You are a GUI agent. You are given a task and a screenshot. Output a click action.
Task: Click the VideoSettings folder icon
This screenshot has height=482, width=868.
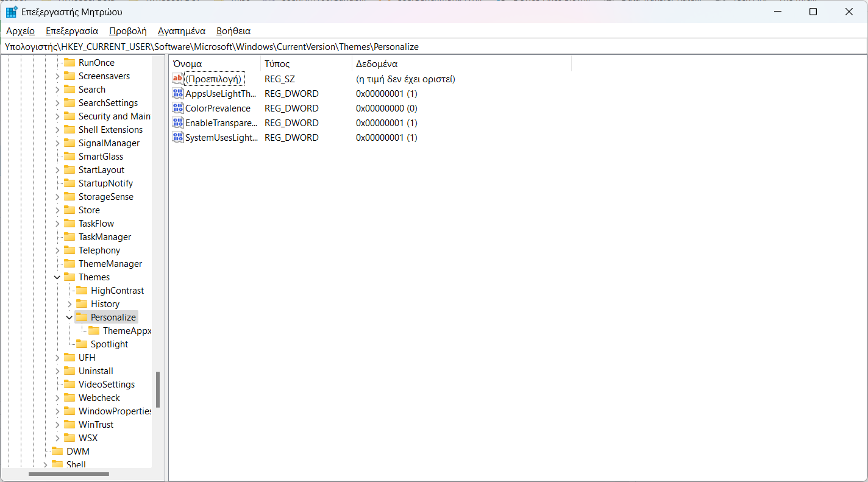coord(69,384)
